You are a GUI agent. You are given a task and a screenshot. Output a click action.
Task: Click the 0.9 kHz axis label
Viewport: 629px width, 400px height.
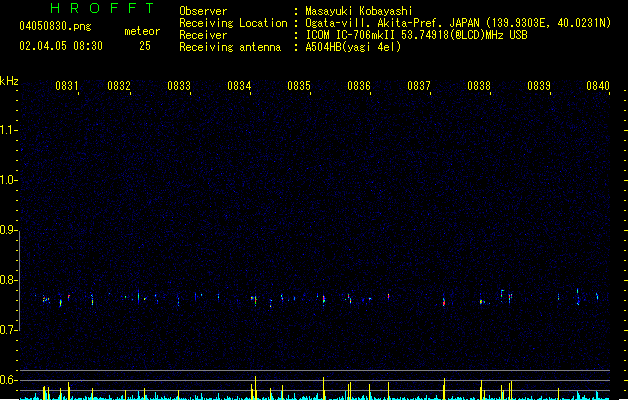(8, 230)
